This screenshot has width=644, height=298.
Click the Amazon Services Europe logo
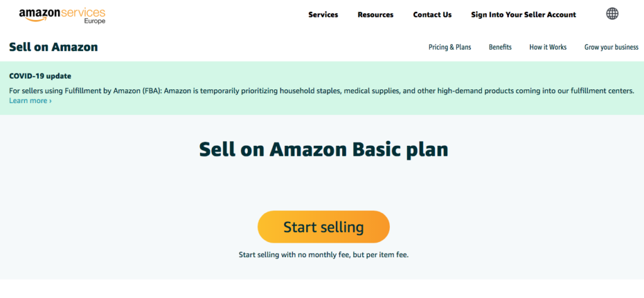[62, 15]
